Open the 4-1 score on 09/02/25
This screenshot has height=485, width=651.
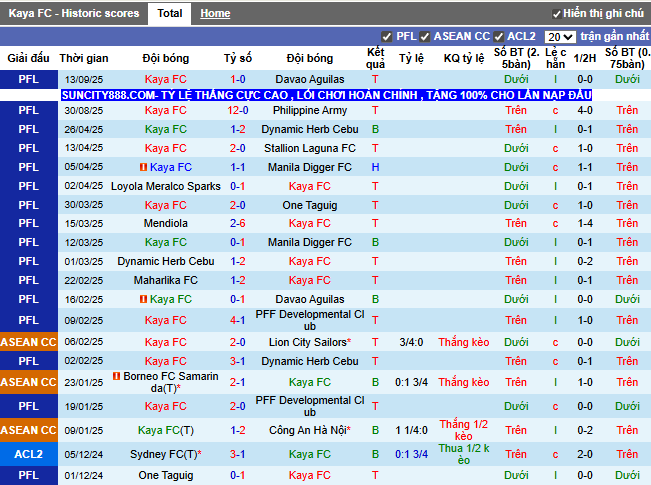coord(238,320)
